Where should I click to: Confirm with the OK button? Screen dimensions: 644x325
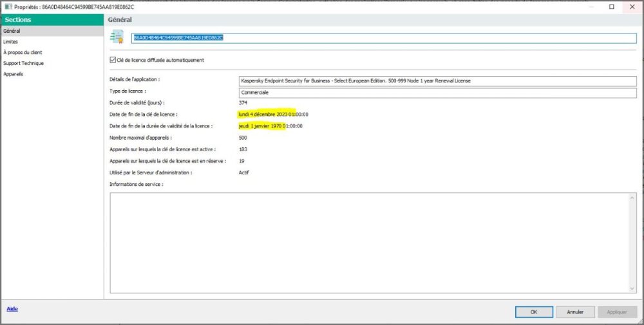pyautogui.click(x=533, y=312)
